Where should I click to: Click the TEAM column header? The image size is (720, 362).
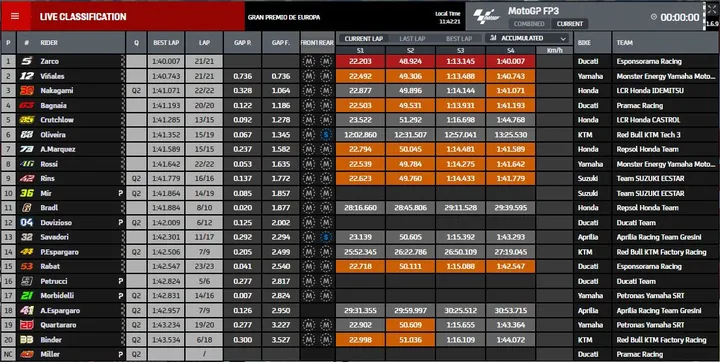[665, 42]
